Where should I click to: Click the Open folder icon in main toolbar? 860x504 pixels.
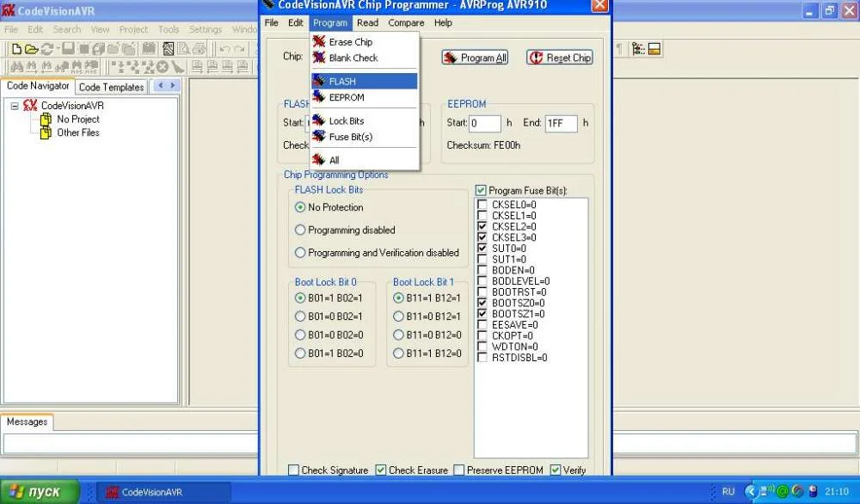[x=31, y=49]
